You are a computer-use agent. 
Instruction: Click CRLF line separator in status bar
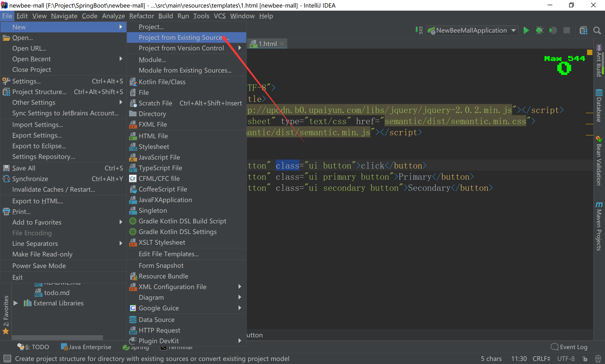[x=541, y=359]
